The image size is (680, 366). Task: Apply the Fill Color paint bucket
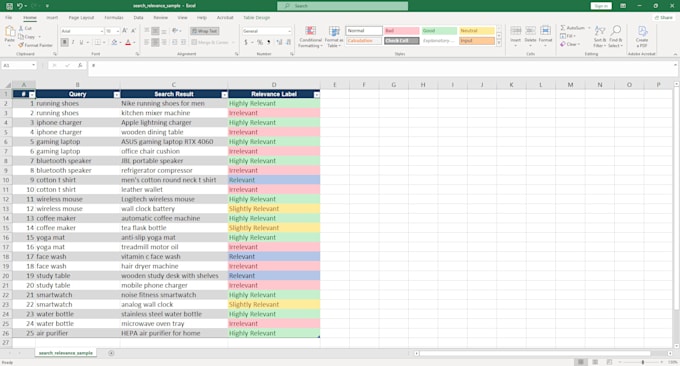[114, 42]
